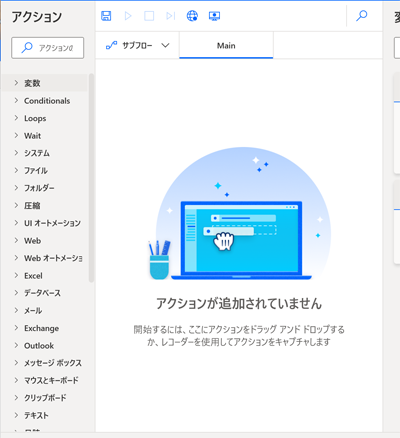Expand the フォルダー action group
This screenshot has height=438, width=400.
45,188
